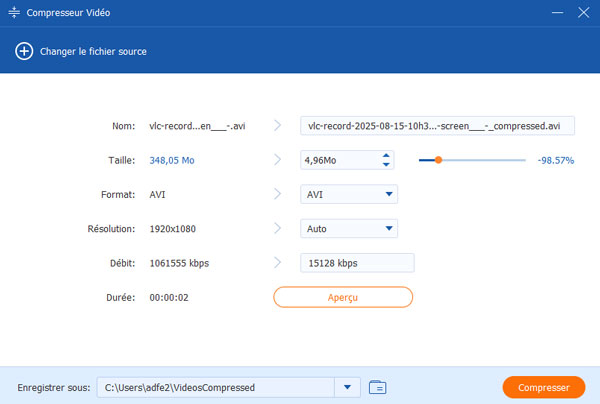This screenshot has width=600, height=404.
Task: Click the Durée: label
Action: click(x=121, y=298)
